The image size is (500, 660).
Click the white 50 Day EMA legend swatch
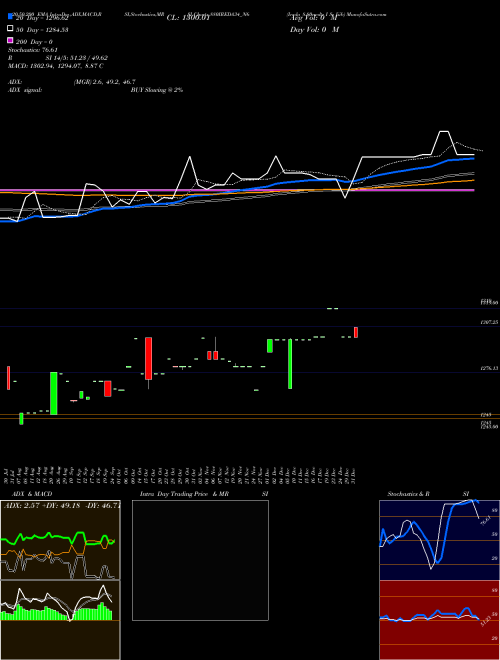tap(10, 29)
